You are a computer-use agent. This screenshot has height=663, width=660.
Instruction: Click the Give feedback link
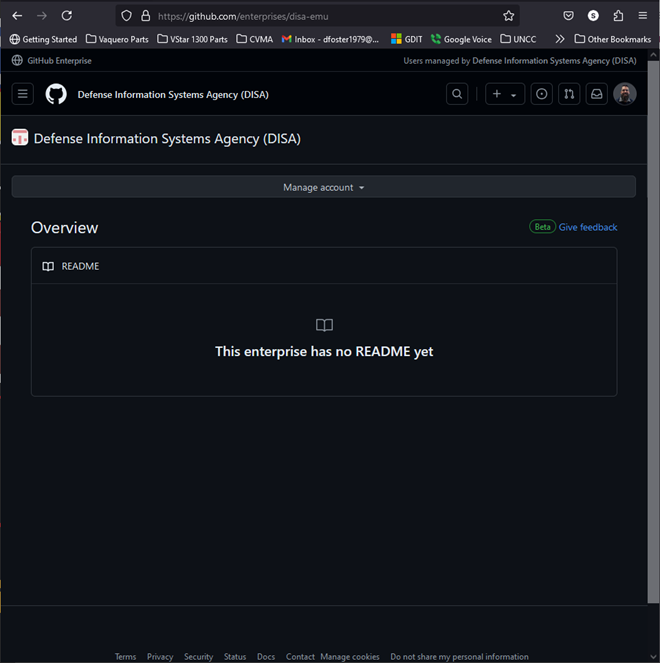[x=588, y=227]
